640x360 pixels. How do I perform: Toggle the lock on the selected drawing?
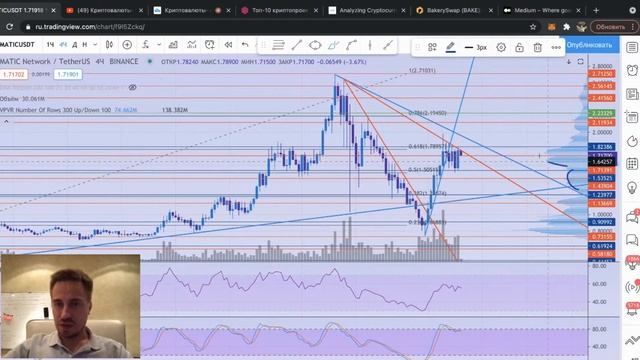(519, 47)
